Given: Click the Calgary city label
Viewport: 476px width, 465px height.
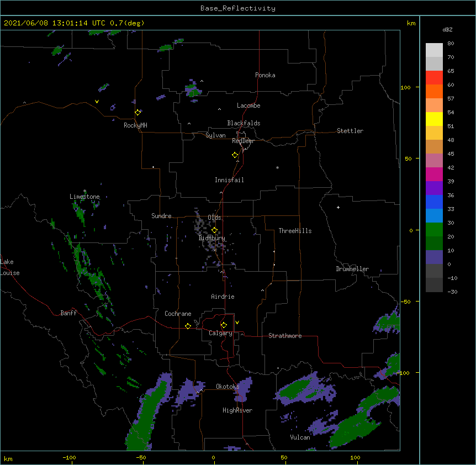Looking at the screenshot, I should [220, 333].
